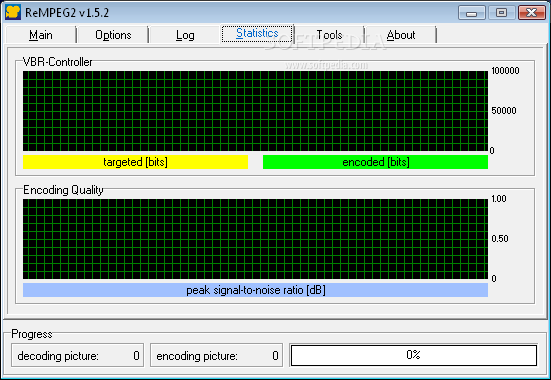Maximize the ReMPEG2 window
The image size is (551, 380).
coord(501,13)
